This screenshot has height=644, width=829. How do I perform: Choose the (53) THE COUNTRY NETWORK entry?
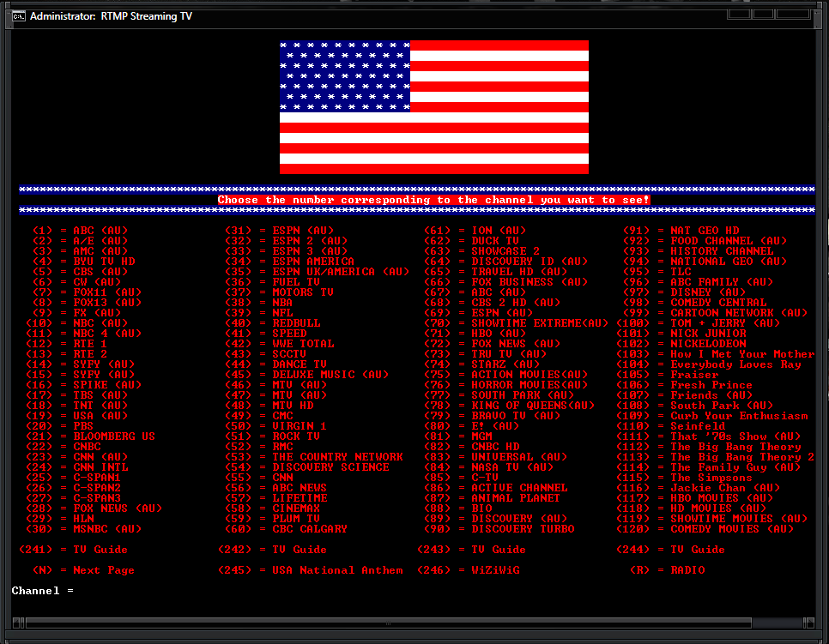pyautogui.click(x=314, y=457)
